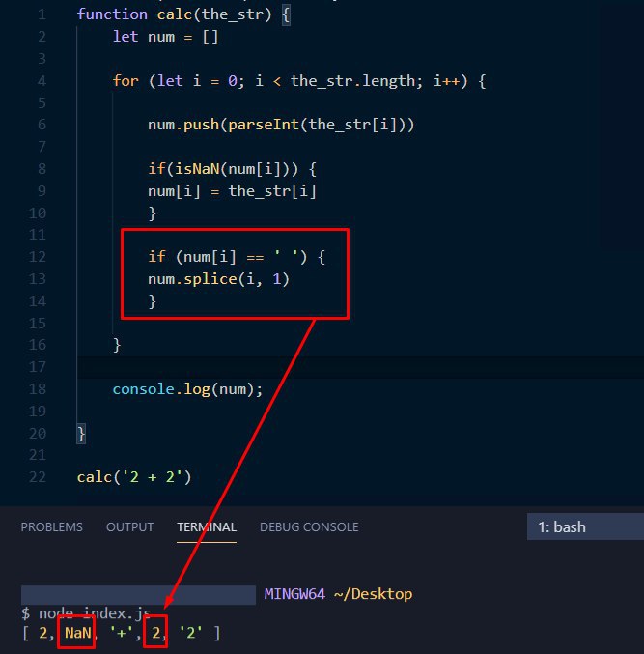
Task: Click line number 18 in the gutter
Action: tap(37, 389)
